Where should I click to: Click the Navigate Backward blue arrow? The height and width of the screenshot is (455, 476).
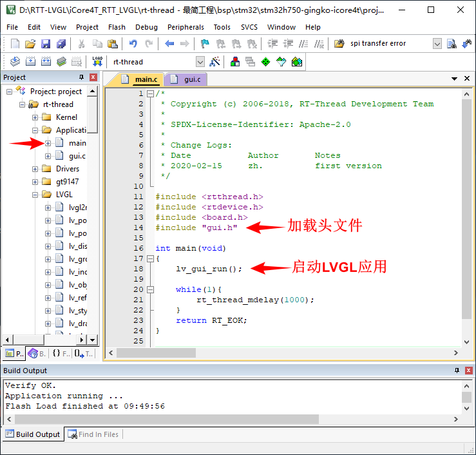coord(169,44)
